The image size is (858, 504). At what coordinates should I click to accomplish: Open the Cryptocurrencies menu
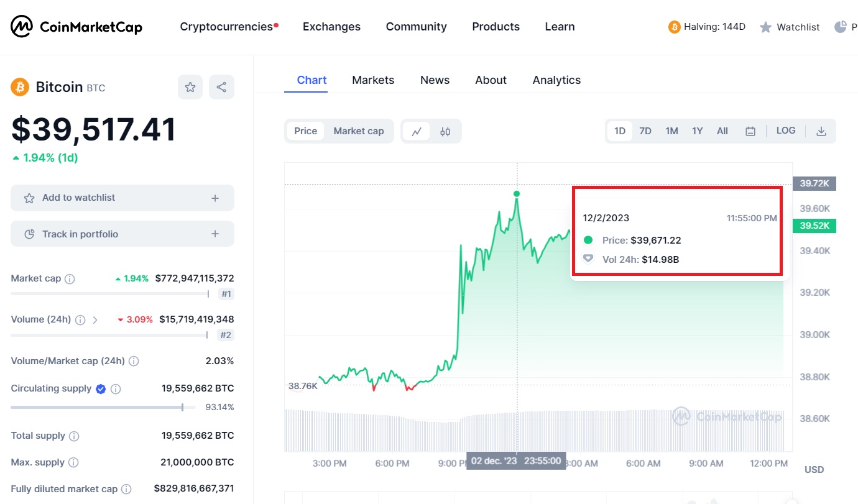coord(226,27)
